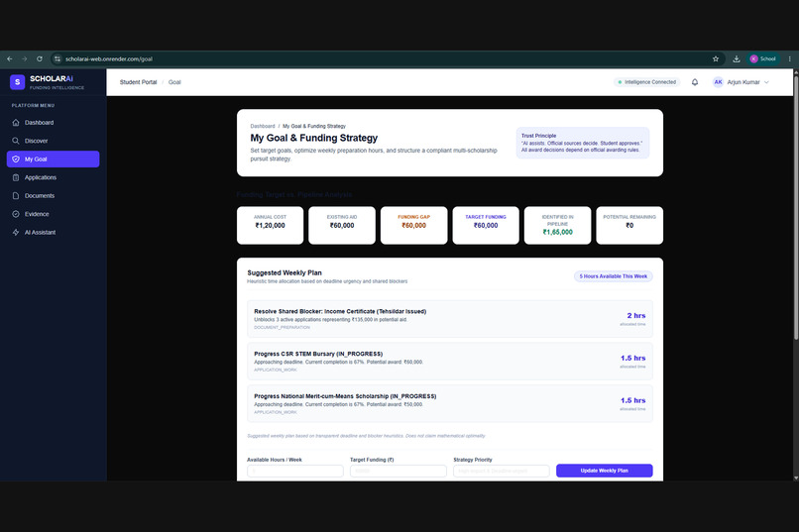This screenshot has height=532, width=799.
Task: Click the Dashboard home icon
Action: [16, 123]
